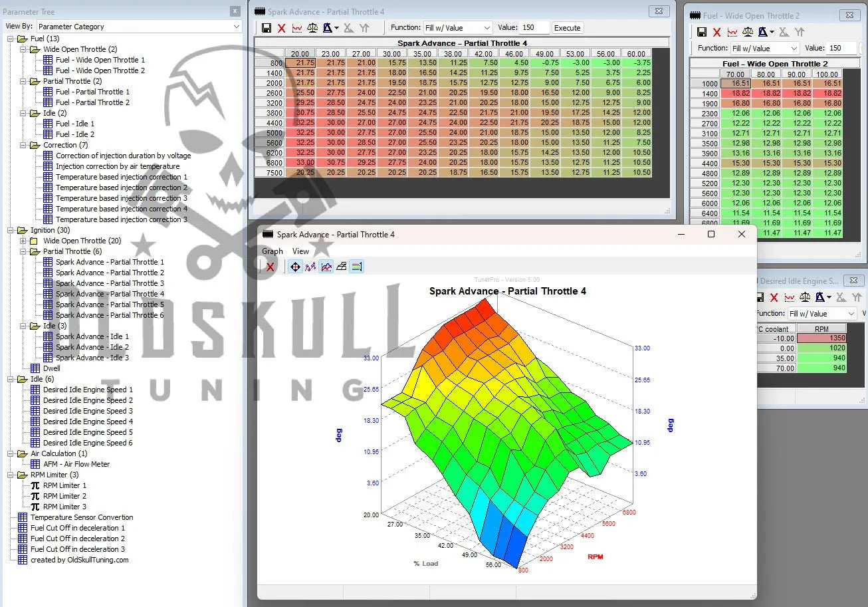Open graph view icon in Spark Advance table toolbar
The image size is (868, 607).
(x=297, y=28)
